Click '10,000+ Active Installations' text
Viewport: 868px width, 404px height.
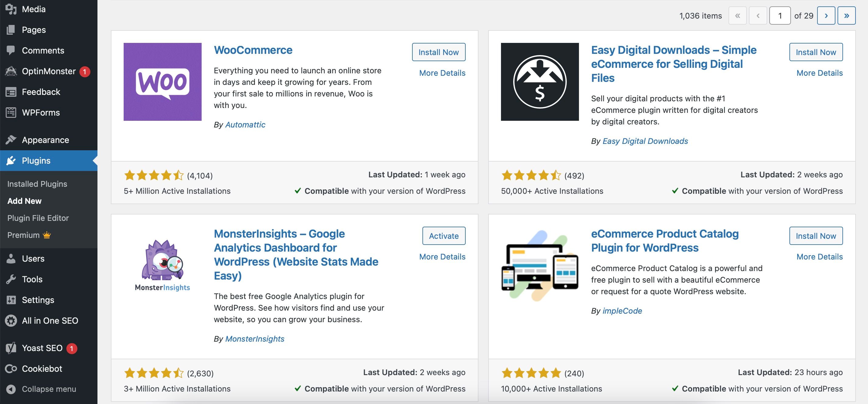[x=551, y=388]
